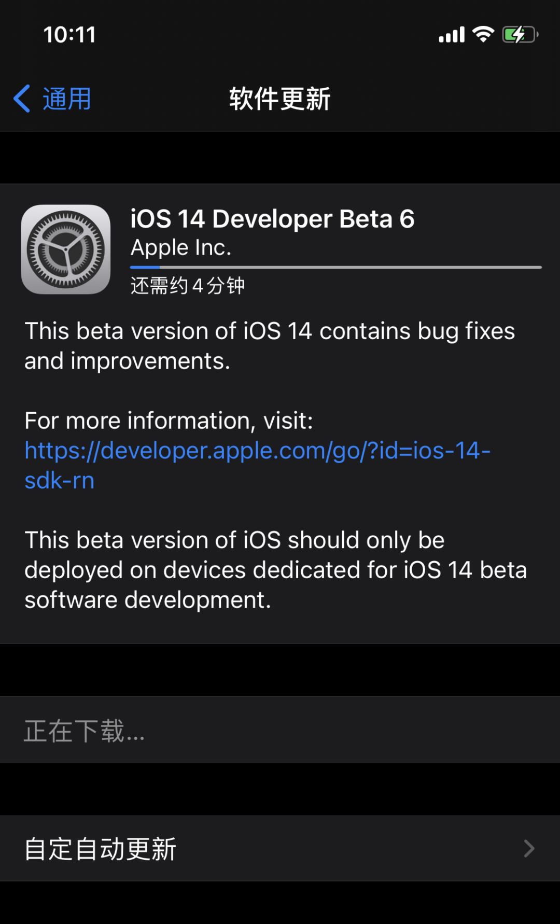This screenshot has width=560, height=924.
Task: Tap the Settings gear app icon
Action: [x=66, y=249]
